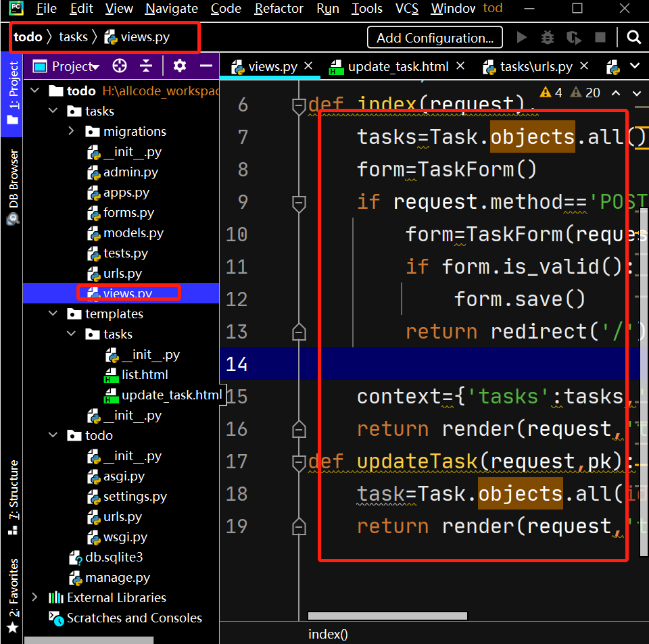This screenshot has width=649, height=644.
Task: Open the File menu
Action: (x=47, y=8)
